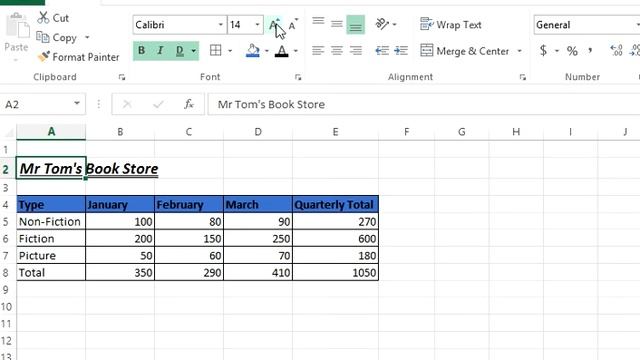The width and height of the screenshot is (640, 360).
Task: Open the Name Box dropdown arrow
Action: pos(77,104)
